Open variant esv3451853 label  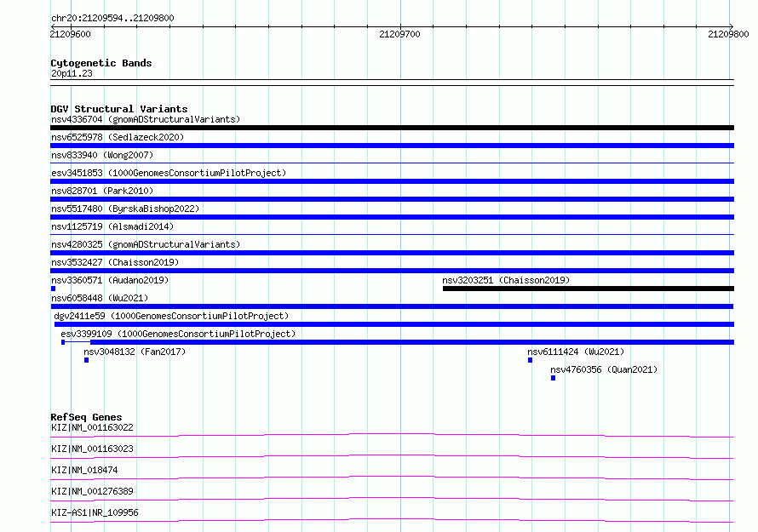point(169,173)
